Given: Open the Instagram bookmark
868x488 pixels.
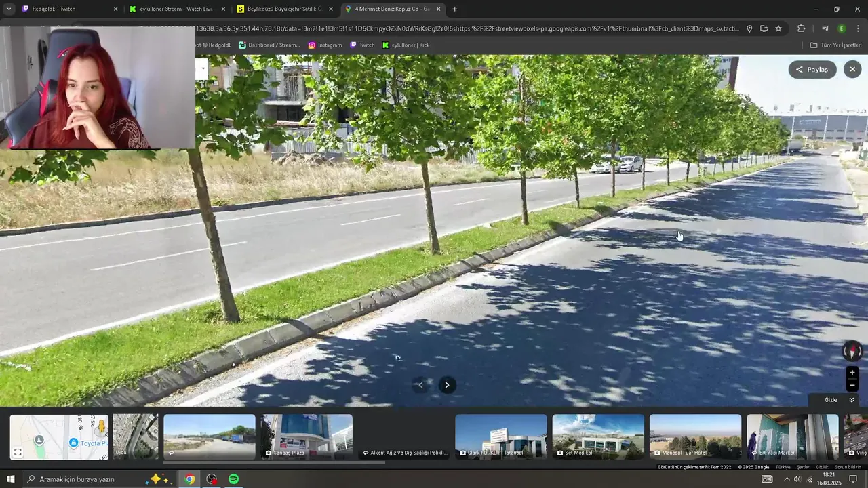Looking at the screenshot, I should pos(325,45).
